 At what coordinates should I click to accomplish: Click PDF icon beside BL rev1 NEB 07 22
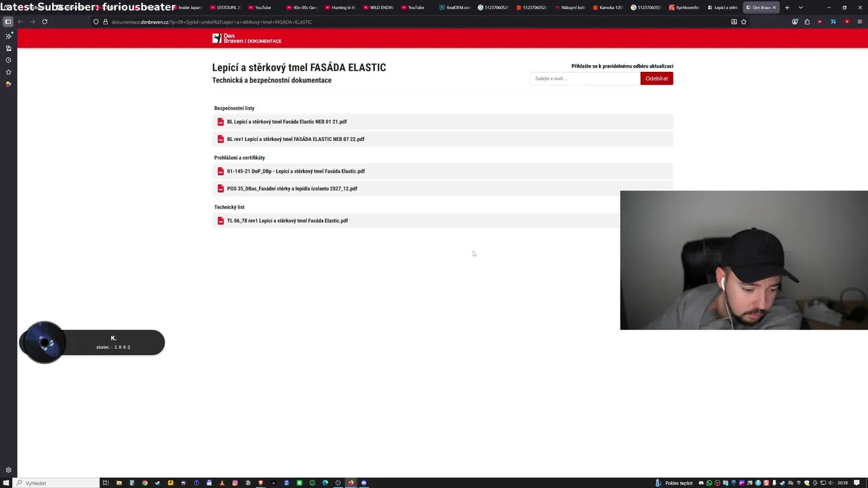tap(220, 139)
